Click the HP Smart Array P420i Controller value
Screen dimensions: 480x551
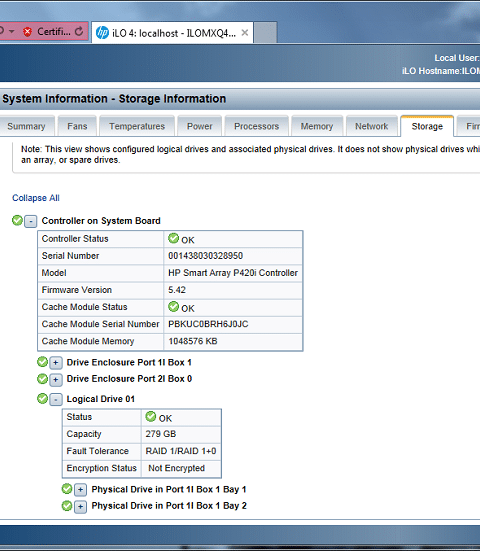coord(233,273)
